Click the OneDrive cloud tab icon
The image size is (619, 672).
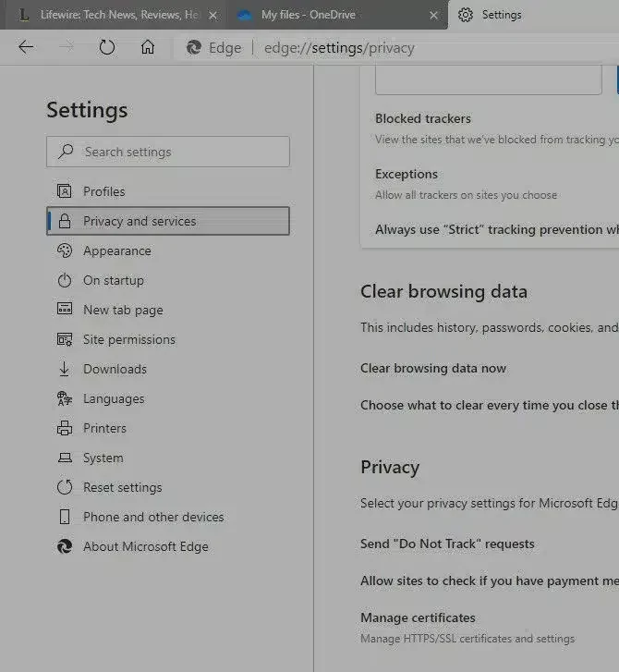pyautogui.click(x=245, y=16)
